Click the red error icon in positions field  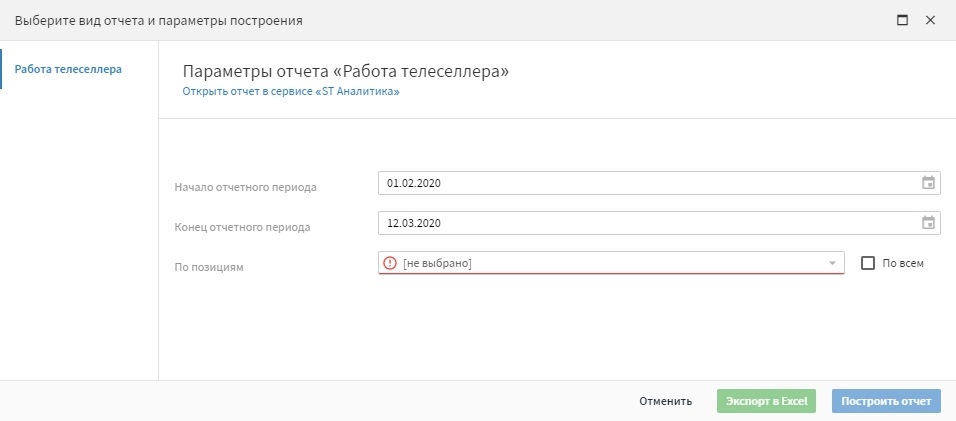[390, 263]
